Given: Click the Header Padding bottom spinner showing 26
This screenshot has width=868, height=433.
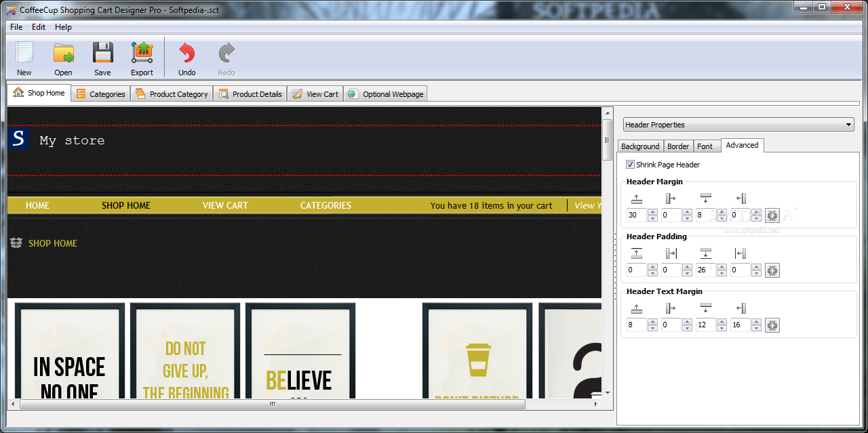Looking at the screenshot, I should tap(711, 270).
